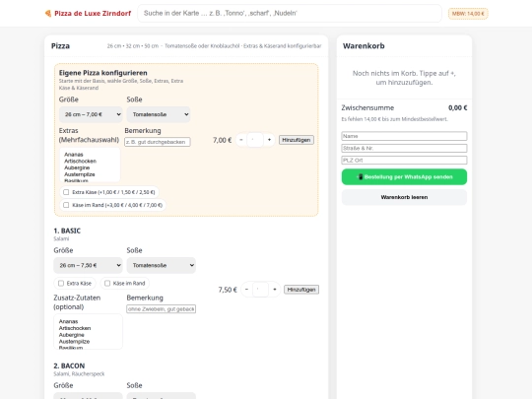Select Artischocken in Extras multi-select list
Viewport: 532px width, 399px height.
point(80,162)
